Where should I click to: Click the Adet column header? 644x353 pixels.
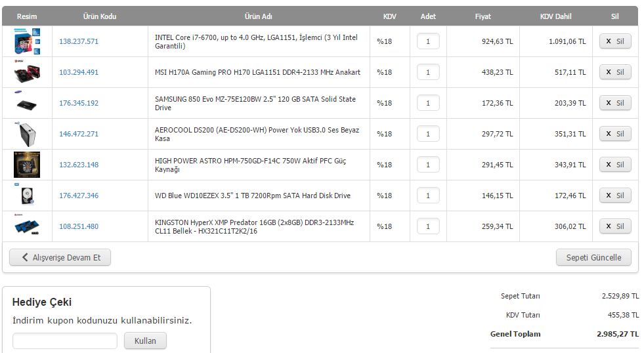(x=428, y=16)
